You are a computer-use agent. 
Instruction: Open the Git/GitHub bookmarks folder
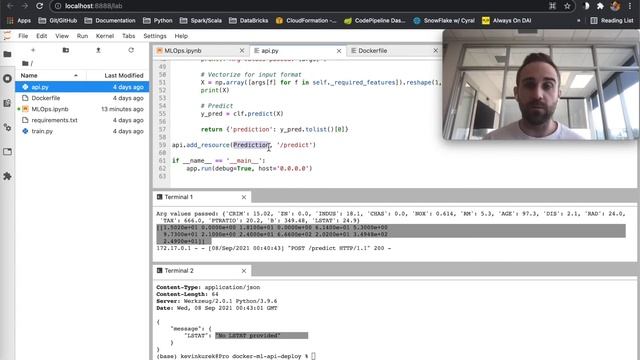[58, 20]
